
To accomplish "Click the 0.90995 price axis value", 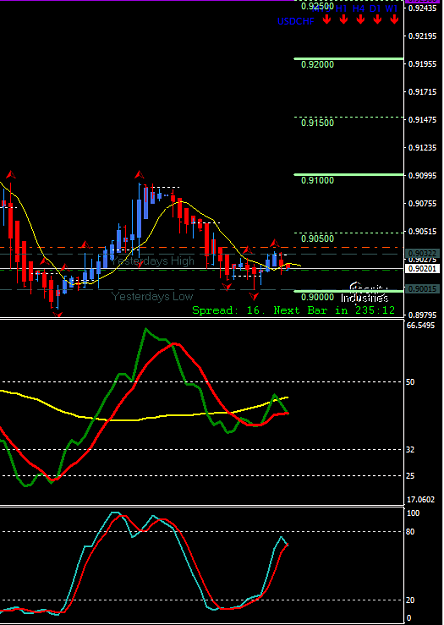I will click(423, 176).
